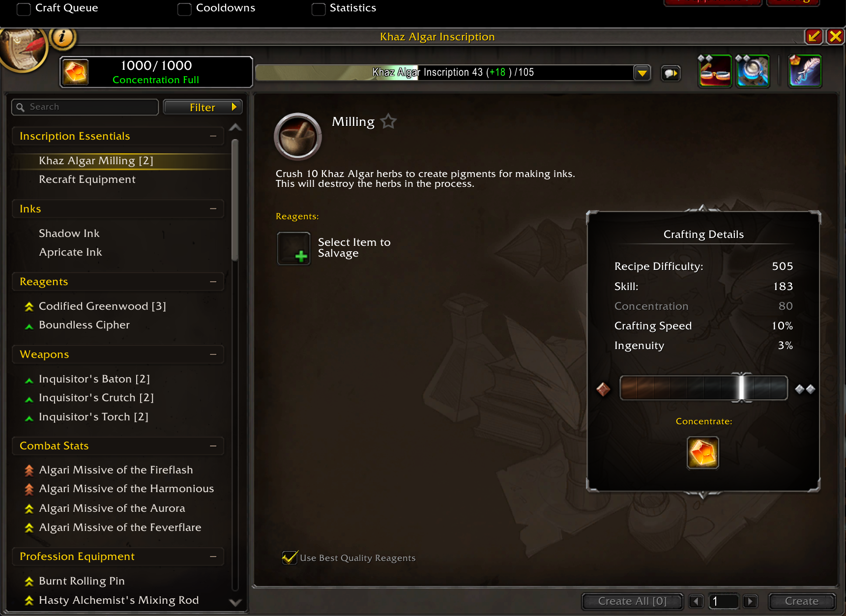The height and width of the screenshot is (616, 846).
Task: Toggle Use Best Quality Reagents checkbox
Action: [x=290, y=557]
